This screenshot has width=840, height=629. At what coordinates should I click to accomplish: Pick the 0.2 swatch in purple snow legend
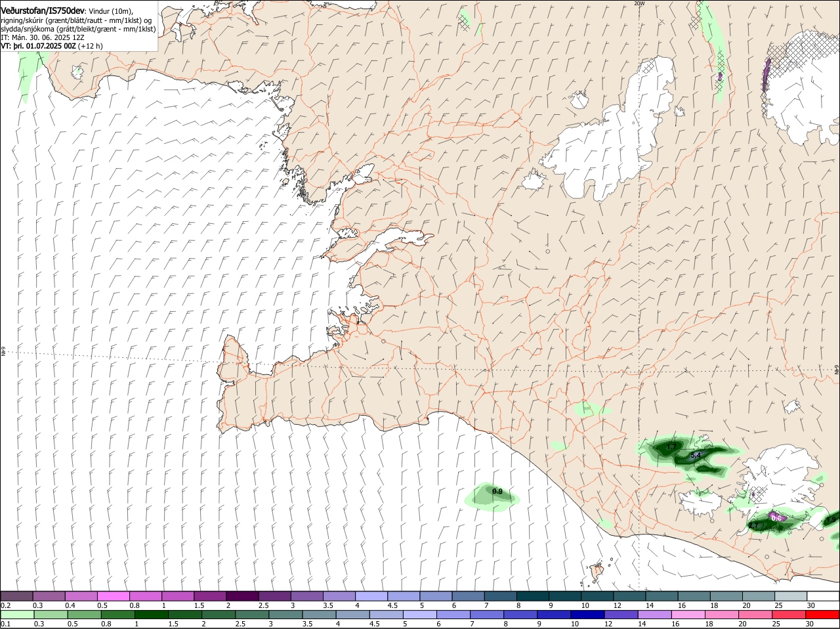point(16,596)
